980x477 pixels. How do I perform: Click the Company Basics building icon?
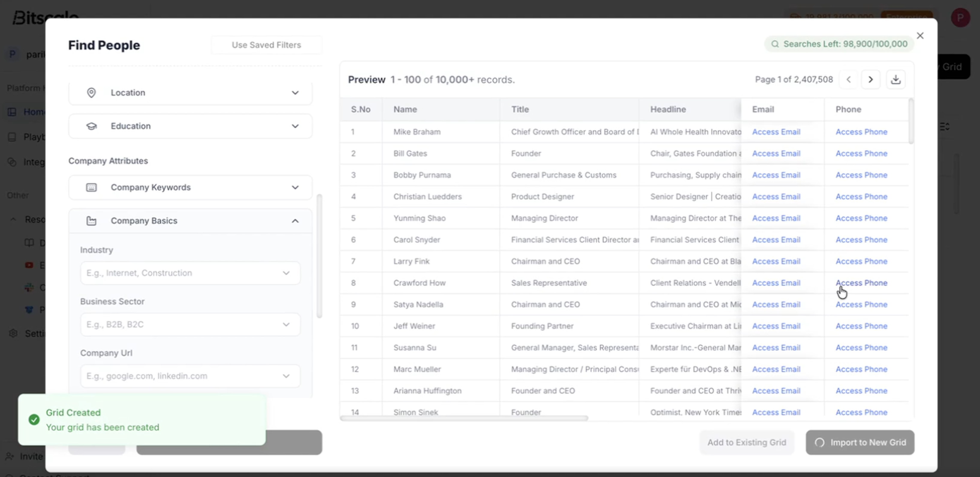(91, 221)
